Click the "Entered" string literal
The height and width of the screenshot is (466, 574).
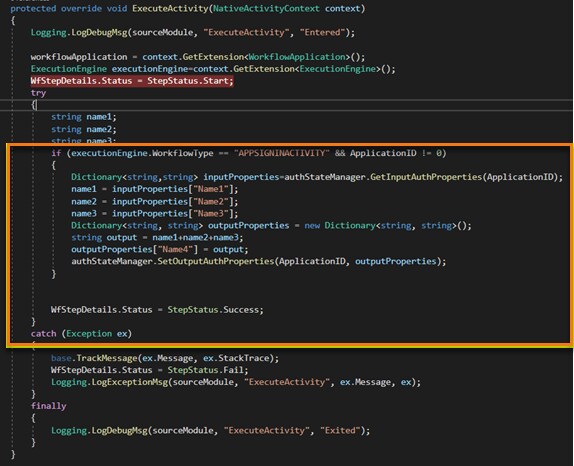pos(323,33)
